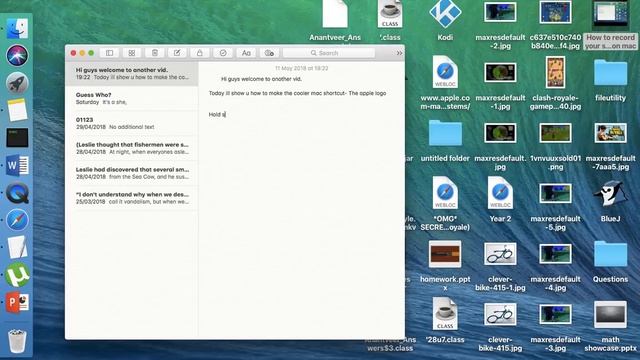Open the '01123' note

tap(132, 123)
